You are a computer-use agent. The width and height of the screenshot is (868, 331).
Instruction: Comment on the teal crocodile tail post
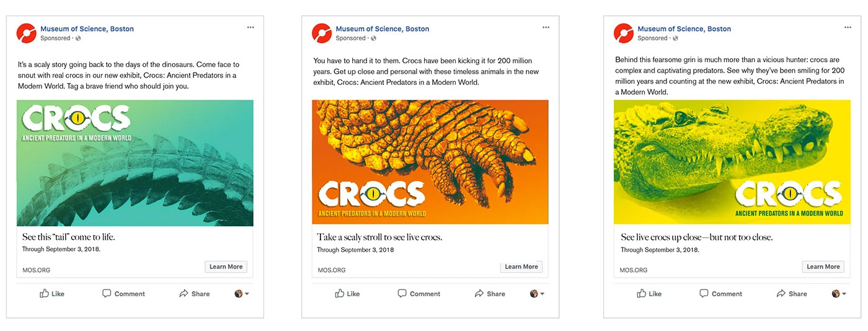(123, 294)
